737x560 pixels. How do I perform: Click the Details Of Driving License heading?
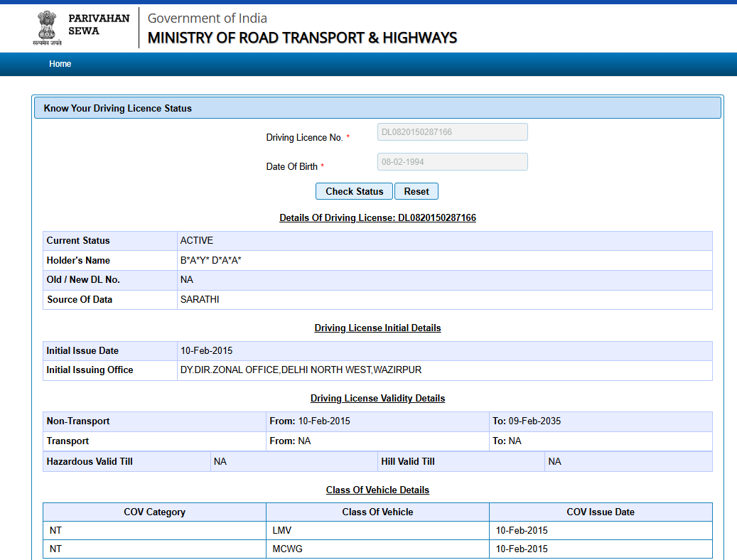click(377, 217)
